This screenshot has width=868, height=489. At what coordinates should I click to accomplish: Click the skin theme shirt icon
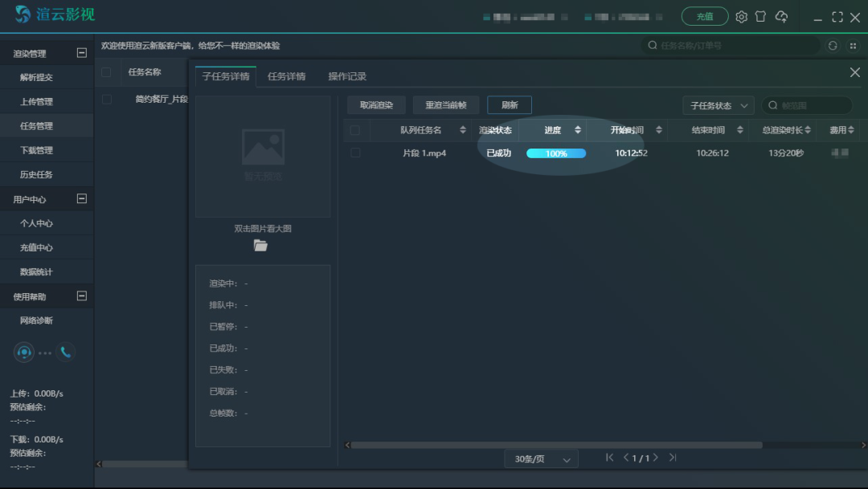tap(760, 17)
